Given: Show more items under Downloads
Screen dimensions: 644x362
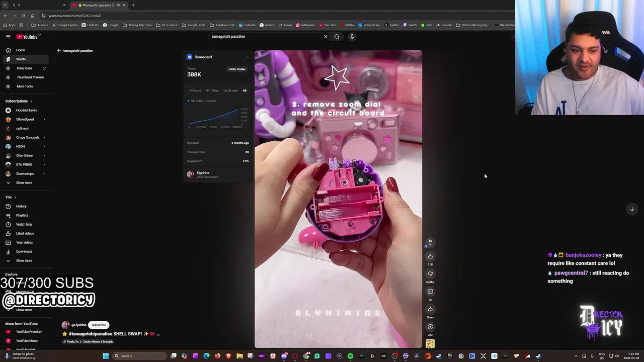Looking at the screenshot, I should (24, 260).
